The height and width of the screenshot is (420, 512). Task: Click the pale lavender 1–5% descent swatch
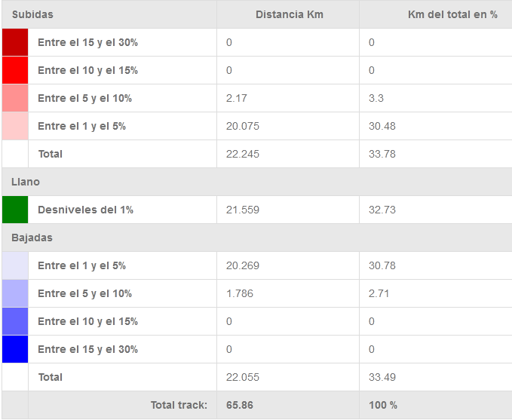coord(15,265)
